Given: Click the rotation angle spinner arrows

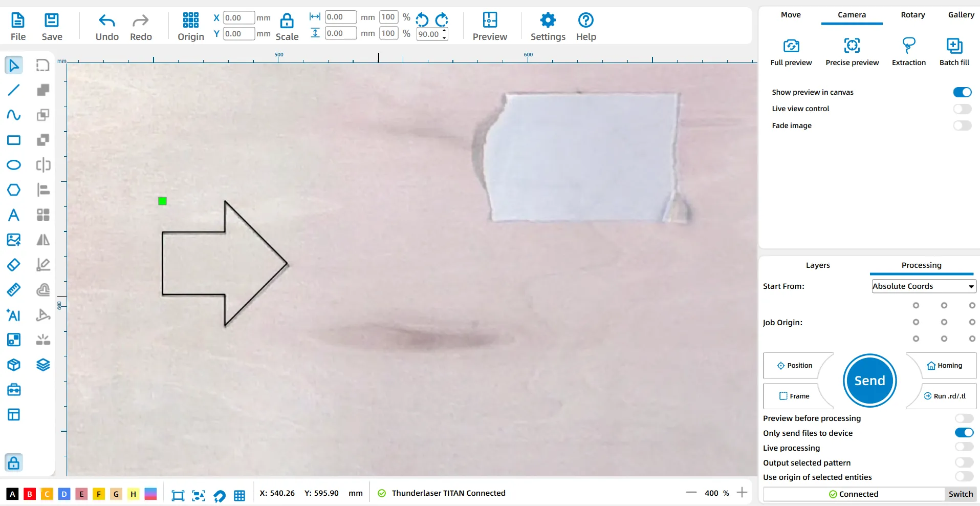Looking at the screenshot, I should coord(444,34).
